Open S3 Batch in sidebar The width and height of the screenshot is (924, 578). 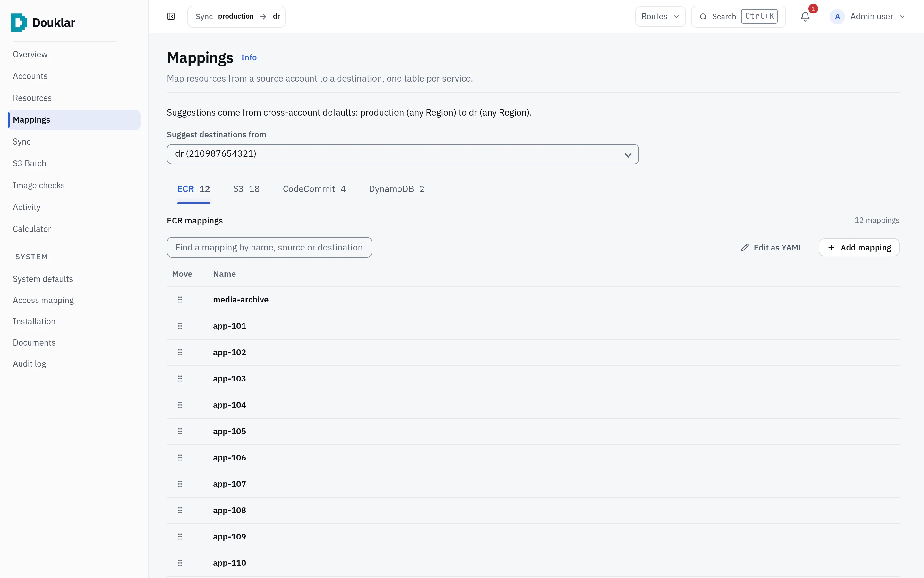click(30, 163)
